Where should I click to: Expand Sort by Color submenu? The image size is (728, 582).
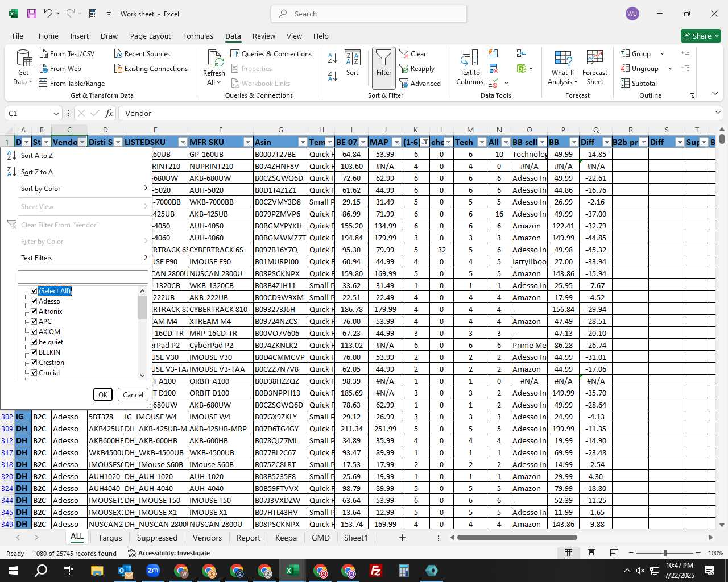pos(77,189)
